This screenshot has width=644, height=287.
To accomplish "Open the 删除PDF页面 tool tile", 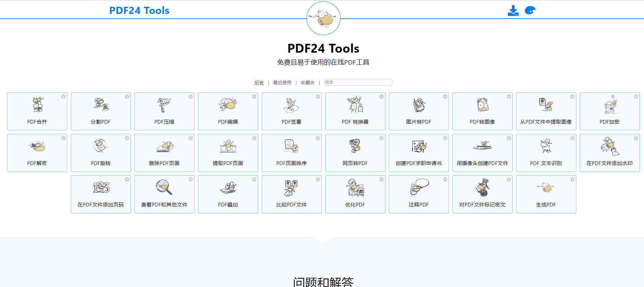I will [164, 153].
